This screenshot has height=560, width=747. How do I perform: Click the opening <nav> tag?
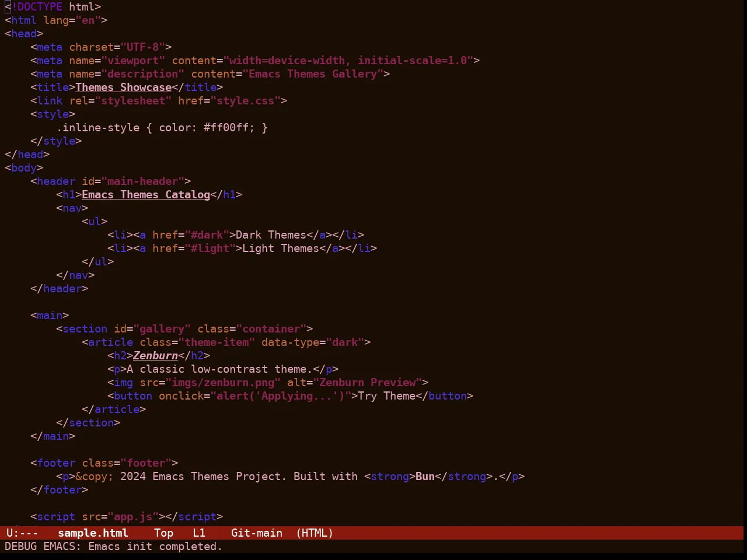pos(72,208)
